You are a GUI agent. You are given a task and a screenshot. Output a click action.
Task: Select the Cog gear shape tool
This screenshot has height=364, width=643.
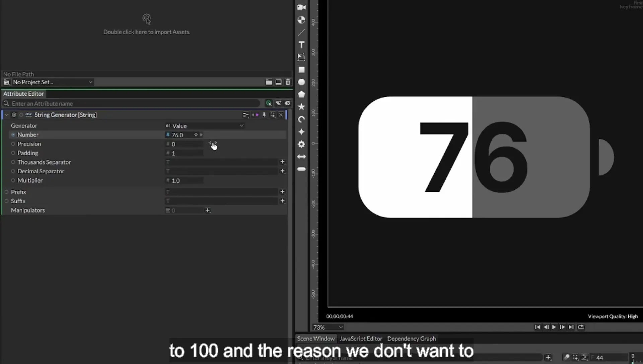pyautogui.click(x=301, y=144)
